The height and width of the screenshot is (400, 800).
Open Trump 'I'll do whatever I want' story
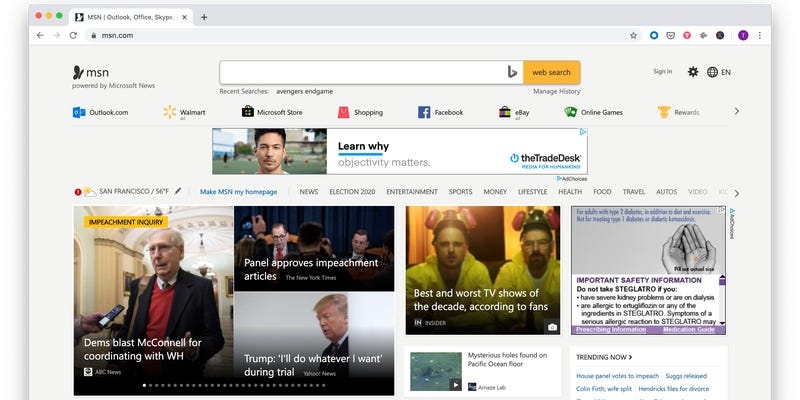pos(313,365)
